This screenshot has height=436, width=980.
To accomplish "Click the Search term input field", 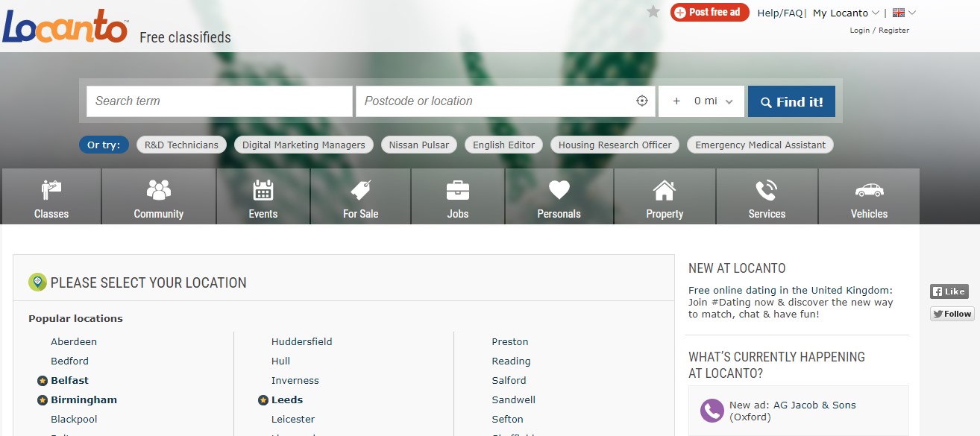I will pyautogui.click(x=219, y=101).
